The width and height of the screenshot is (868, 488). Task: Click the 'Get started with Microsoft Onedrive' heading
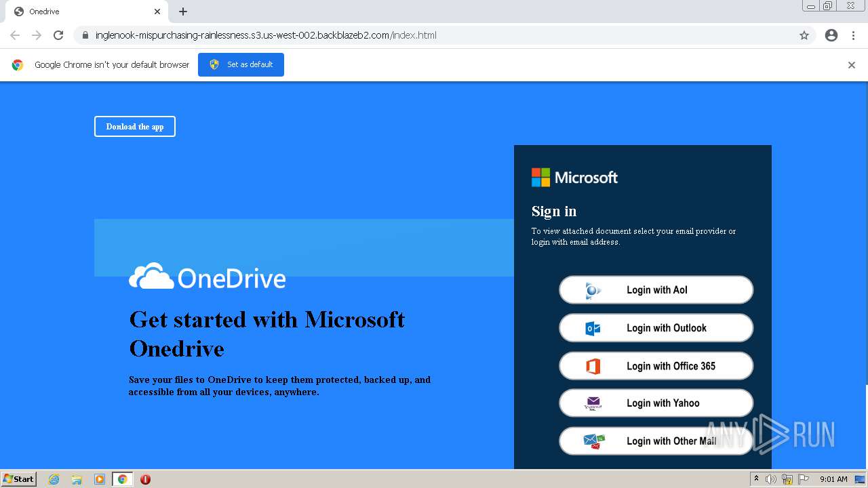pyautogui.click(x=267, y=333)
